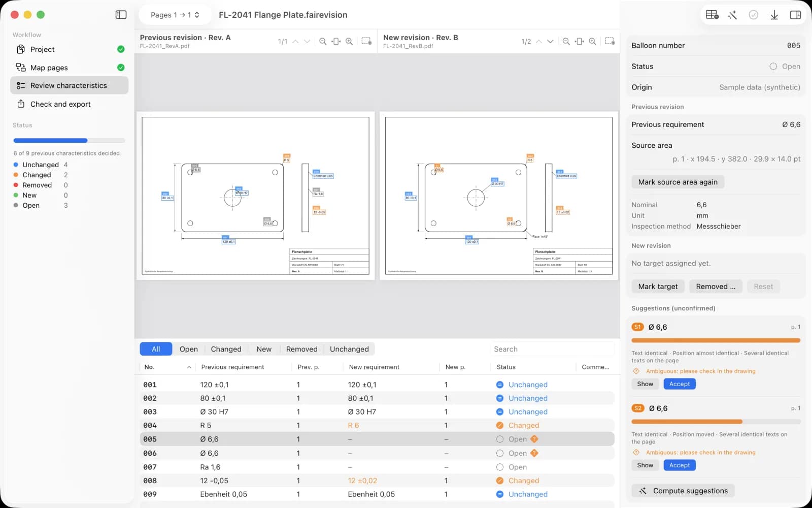The image size is (812, 508).
Task: Click the blue characteristics progress bar
Action: tap(50, 141)
